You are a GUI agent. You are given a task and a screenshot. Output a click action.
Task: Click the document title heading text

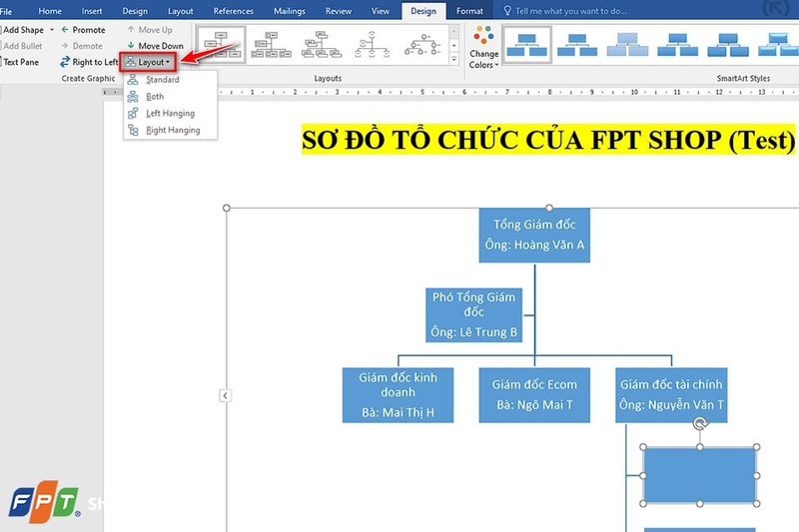click(548, 139)
